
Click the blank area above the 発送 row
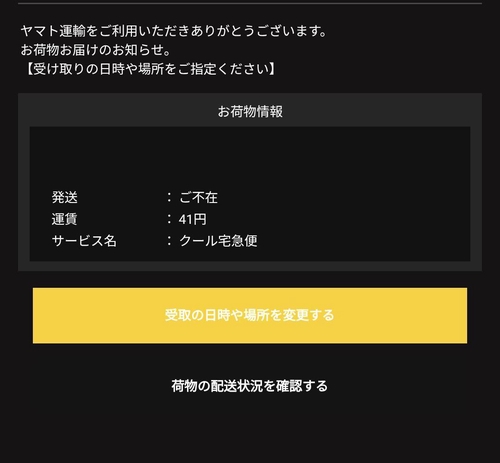pyautogui.click(x=250, y=157)
